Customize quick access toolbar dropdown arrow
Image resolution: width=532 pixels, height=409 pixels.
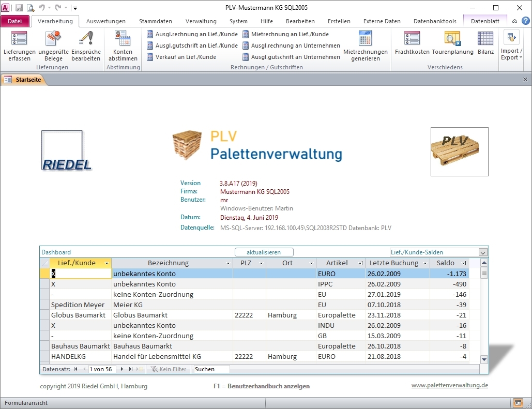pyautogui.click(x=75, y=7)
